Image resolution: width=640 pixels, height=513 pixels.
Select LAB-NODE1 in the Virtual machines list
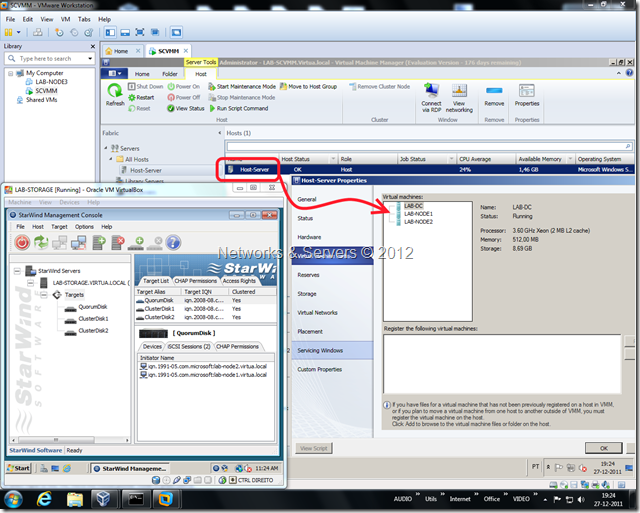418,214
